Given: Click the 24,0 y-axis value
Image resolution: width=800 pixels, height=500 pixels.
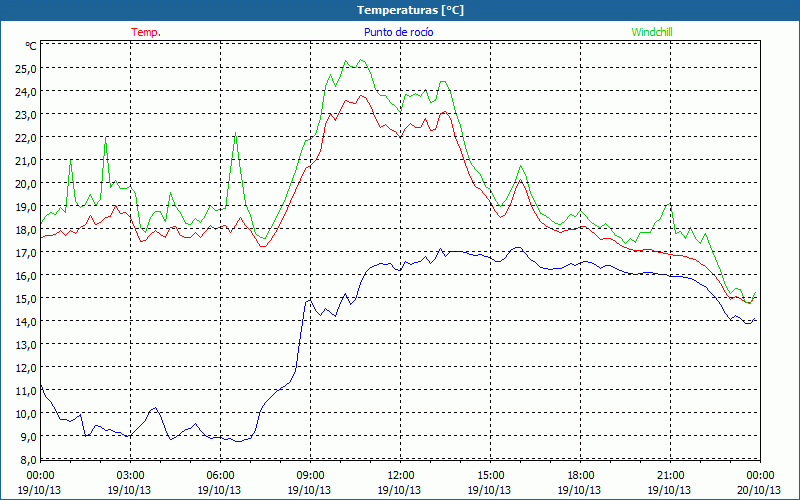Looking at the screenshot, I should click(x=26, y=92).
